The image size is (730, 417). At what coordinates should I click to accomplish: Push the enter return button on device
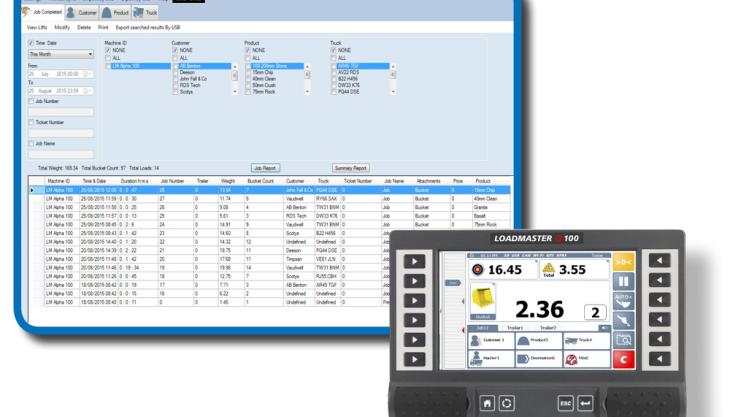click(585, 403)
